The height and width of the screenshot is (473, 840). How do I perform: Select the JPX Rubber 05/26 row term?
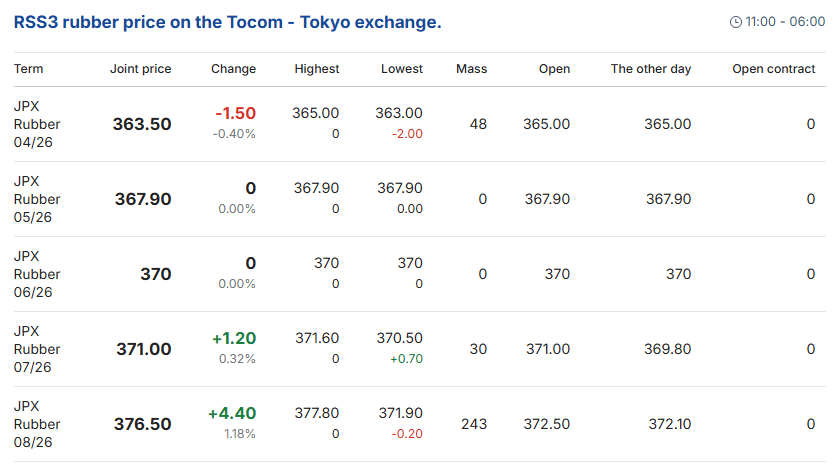(37, 199)
